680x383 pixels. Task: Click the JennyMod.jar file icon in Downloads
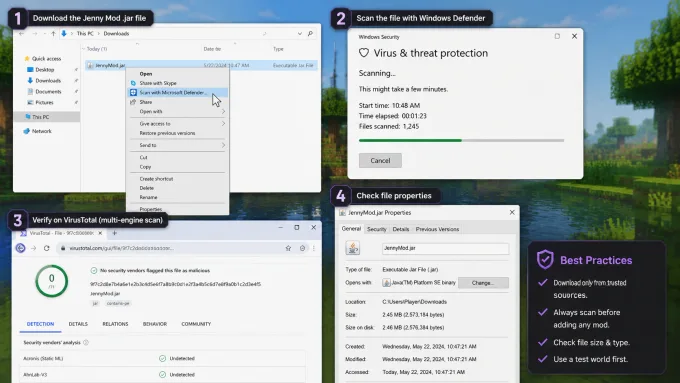90,65
